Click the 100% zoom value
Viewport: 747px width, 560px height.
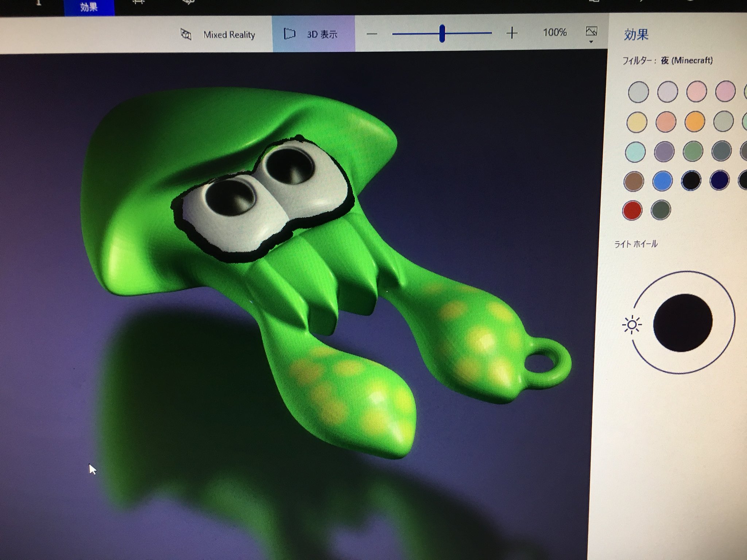555,32
